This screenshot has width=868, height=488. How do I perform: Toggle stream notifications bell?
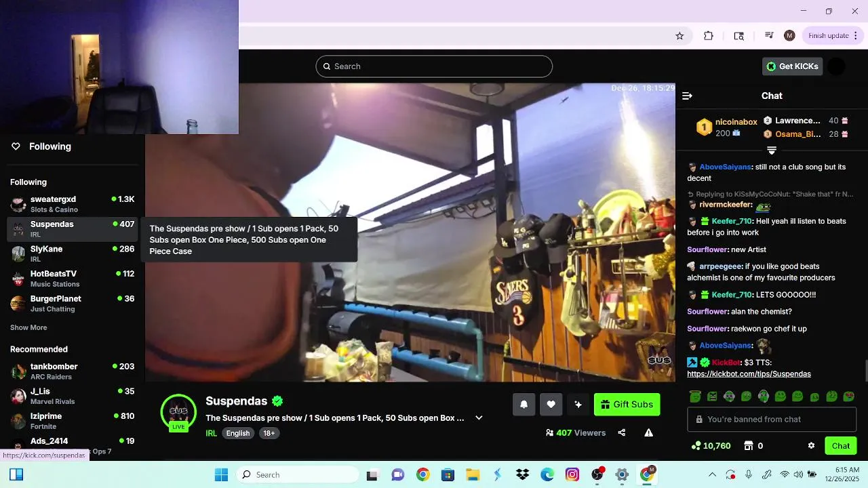pyautogui.click(x=524, y=405)
